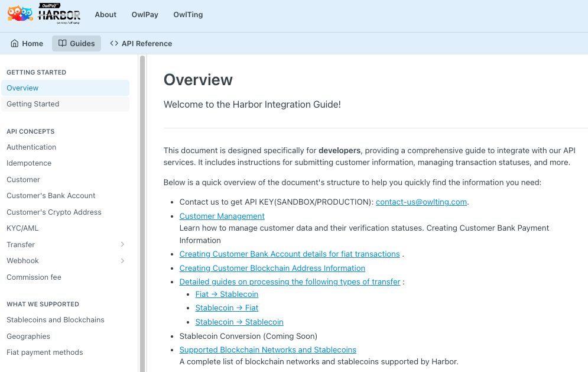Viewport: 588px width, 372px height.
Task: Click the WHAT WE SUPPORTED section header
Action: (43, 304)
